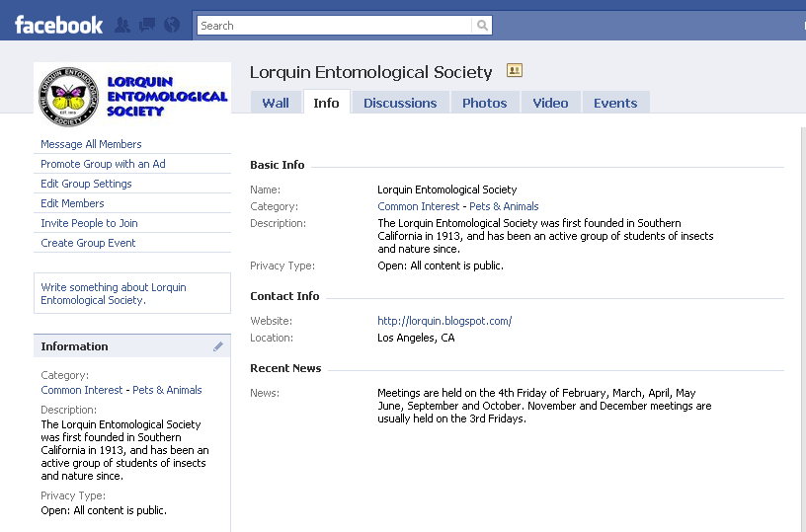Click into the Search field
The width and height of the screenshot is (806, 532).
334,25
